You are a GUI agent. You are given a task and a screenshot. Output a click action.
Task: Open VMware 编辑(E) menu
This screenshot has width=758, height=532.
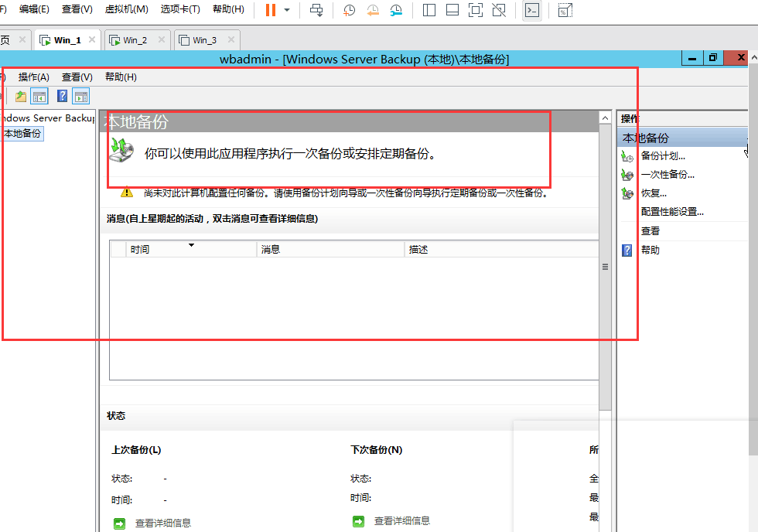pos(34,9)
